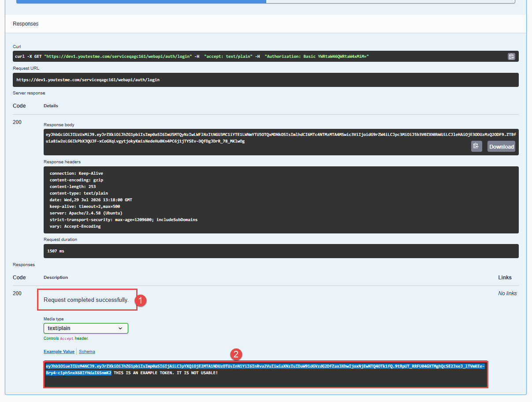This screenshot has width=532, height=402.
Task: Select the 'No links' text
Action: (x=507, y=293)
